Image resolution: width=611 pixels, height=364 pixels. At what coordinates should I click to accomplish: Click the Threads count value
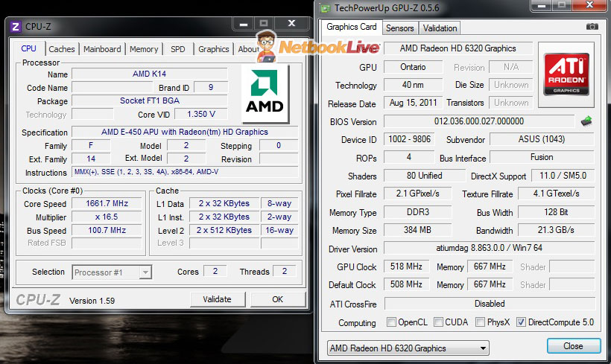[x=285, y=271]
